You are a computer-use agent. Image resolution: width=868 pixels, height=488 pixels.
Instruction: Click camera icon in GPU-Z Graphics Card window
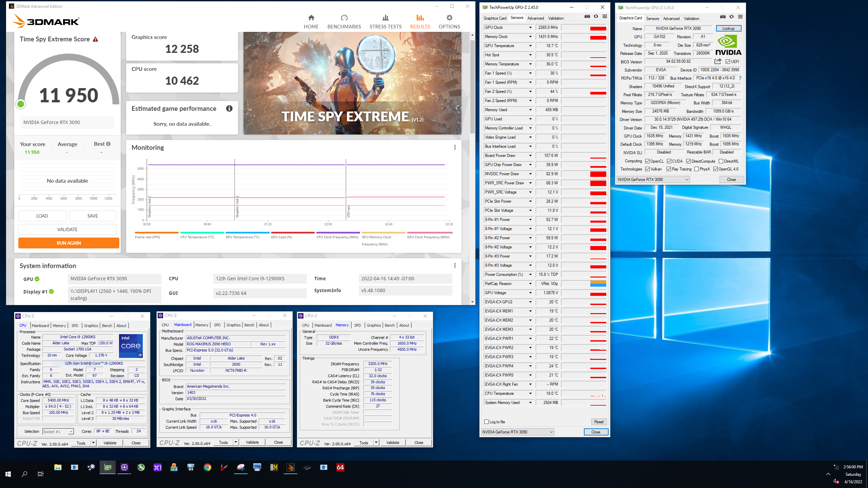pyautogui.click(x=723, y=17)
